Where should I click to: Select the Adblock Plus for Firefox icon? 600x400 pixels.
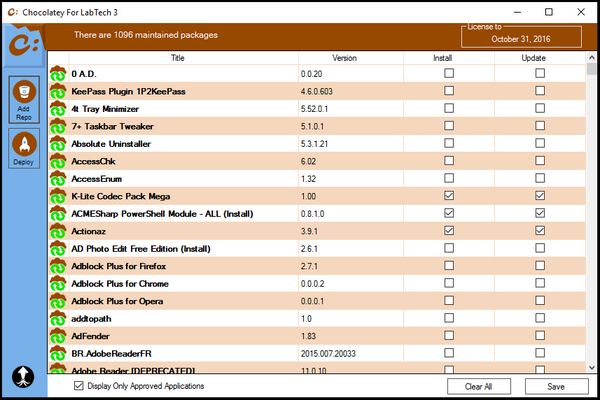(x=58, y=266)
